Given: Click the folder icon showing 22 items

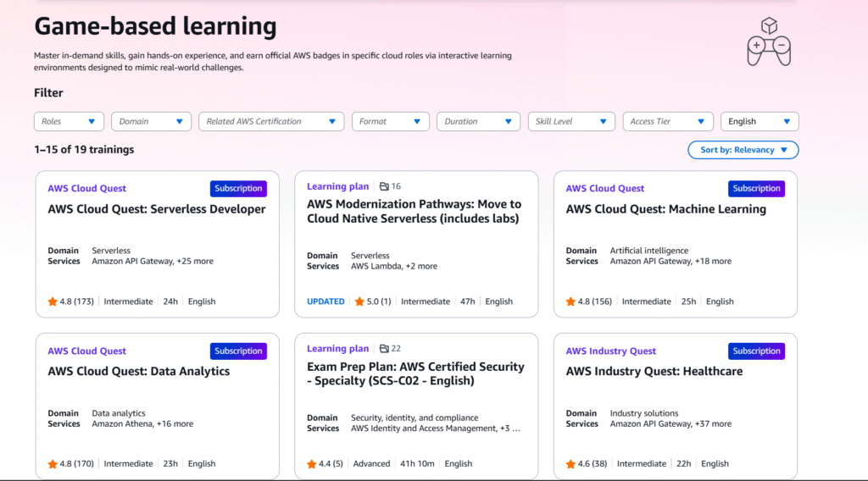Looking at the screenshot, I should tap(384, 348).
